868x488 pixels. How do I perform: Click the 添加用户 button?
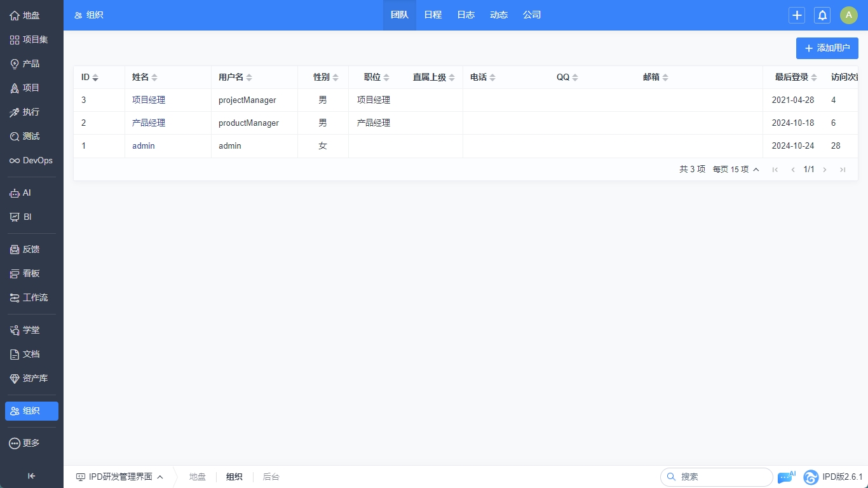(827, 48)
